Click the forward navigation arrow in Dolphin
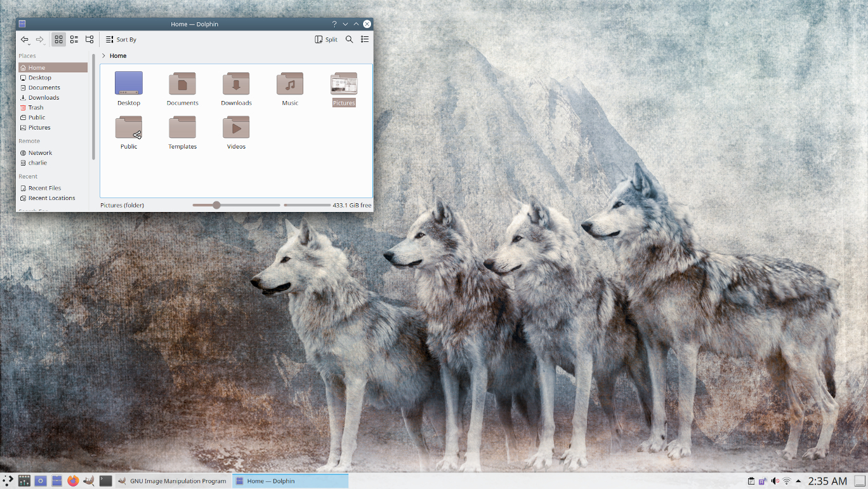This screenshot has height=489, width=868. [39, 39]
